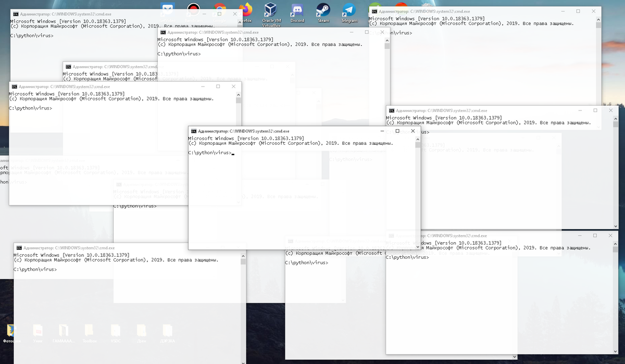This screenshot has height=364, width=625.
Task: Launch Oracle VM VirtualBox desktop shortcut
Action: click(271, 14)
